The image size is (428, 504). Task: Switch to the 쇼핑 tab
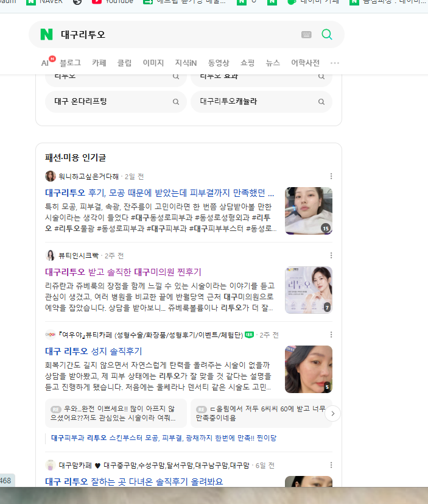(247, 63)
